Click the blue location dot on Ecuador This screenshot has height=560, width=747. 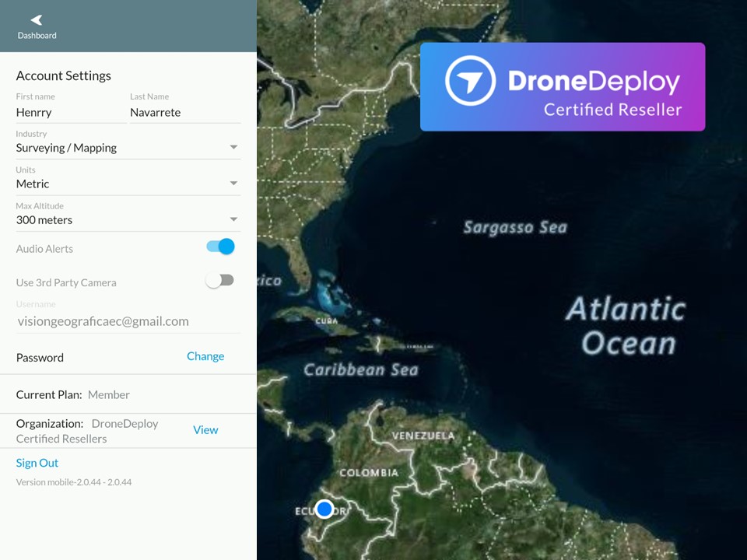pos(324,509)
